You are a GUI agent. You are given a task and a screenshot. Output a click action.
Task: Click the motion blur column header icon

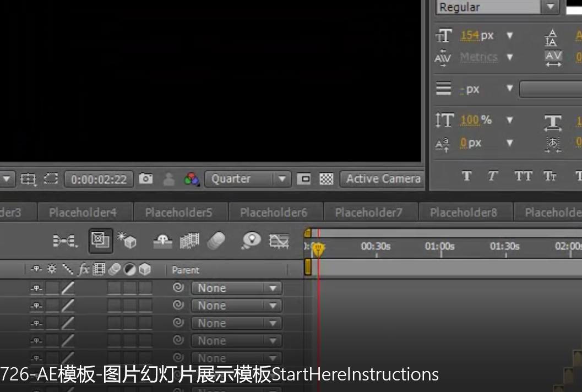pyautogui.click(x=115, y=269)
